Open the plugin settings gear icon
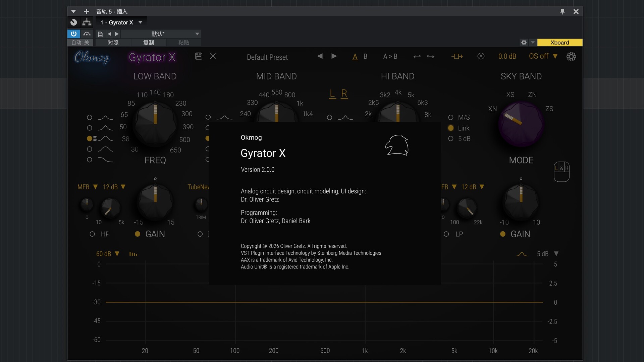The height and width of the screenshot is (362, 644). pos(571,57)
